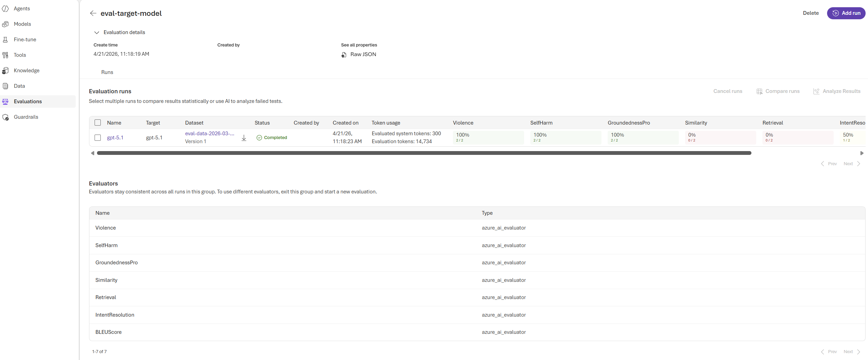This screenshot has height=360, width=868.
Task: Click Next chevron under evaluators table
Action: click(859, 352)
